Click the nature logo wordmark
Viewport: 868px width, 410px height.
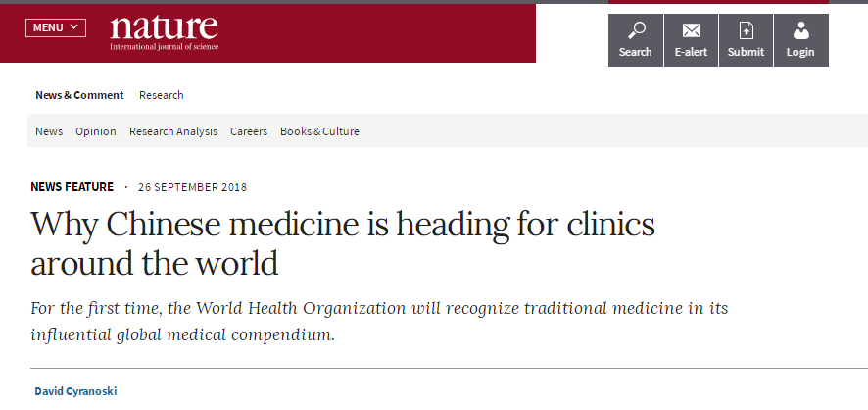[164, 27]
